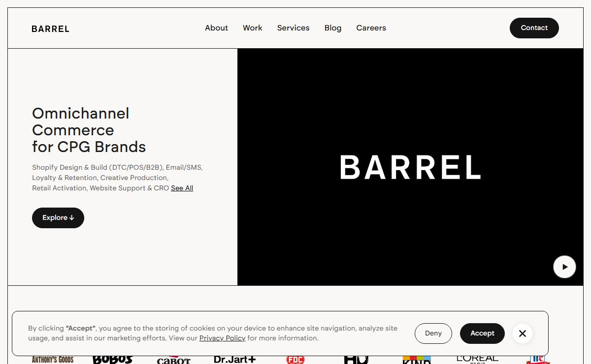591x364 pixels.
Task: Click the Dr.Jart+ brand logo
Action: click(234, 360)
